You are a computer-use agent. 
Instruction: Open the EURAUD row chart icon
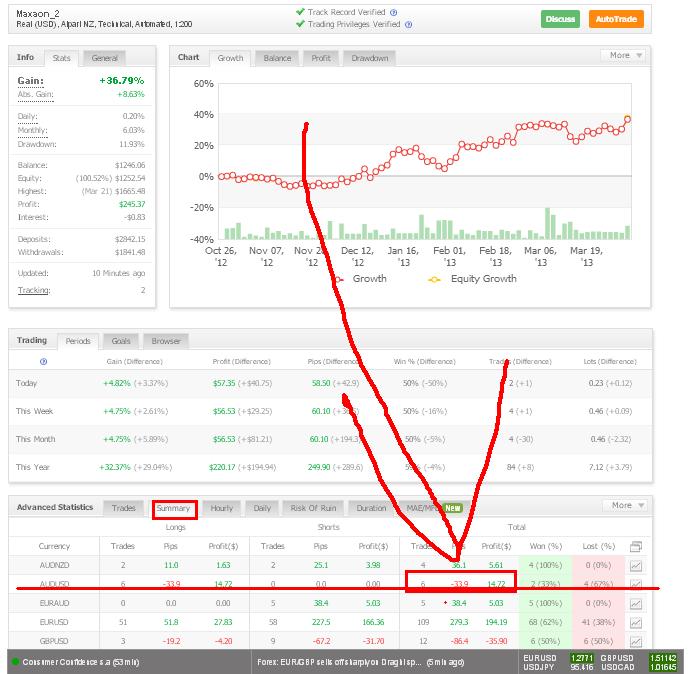635,604
